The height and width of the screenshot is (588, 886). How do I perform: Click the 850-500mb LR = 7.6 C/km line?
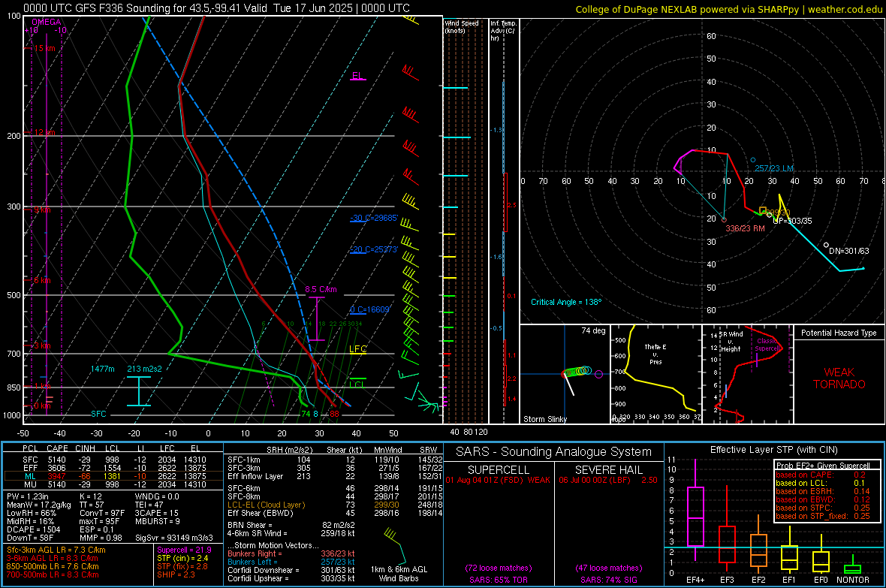click(53, 566)
